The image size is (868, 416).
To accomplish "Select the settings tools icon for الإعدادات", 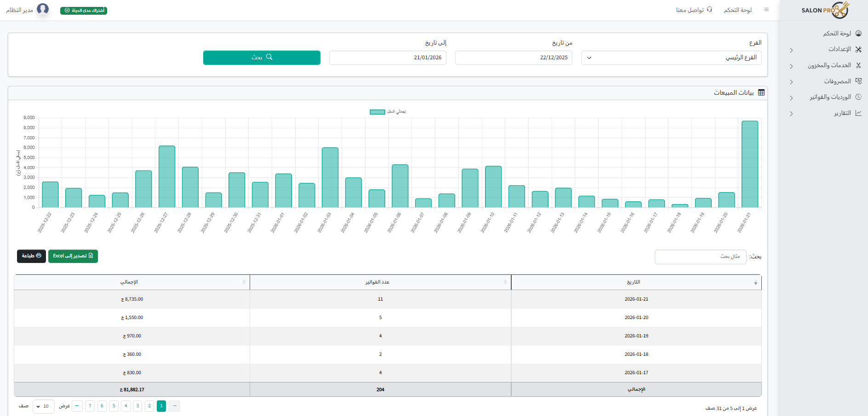I will pyautogui.click(x=859, y=49).
